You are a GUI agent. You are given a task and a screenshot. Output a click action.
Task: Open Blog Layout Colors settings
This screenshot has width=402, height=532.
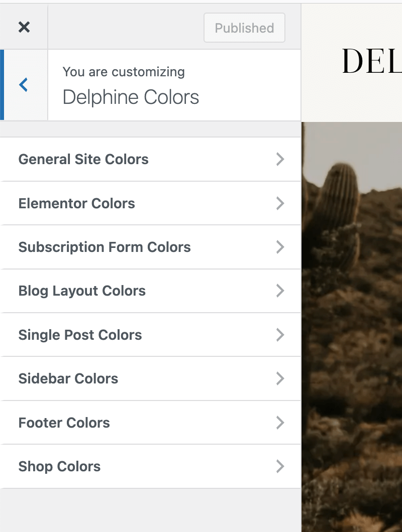tap(82, 291)
